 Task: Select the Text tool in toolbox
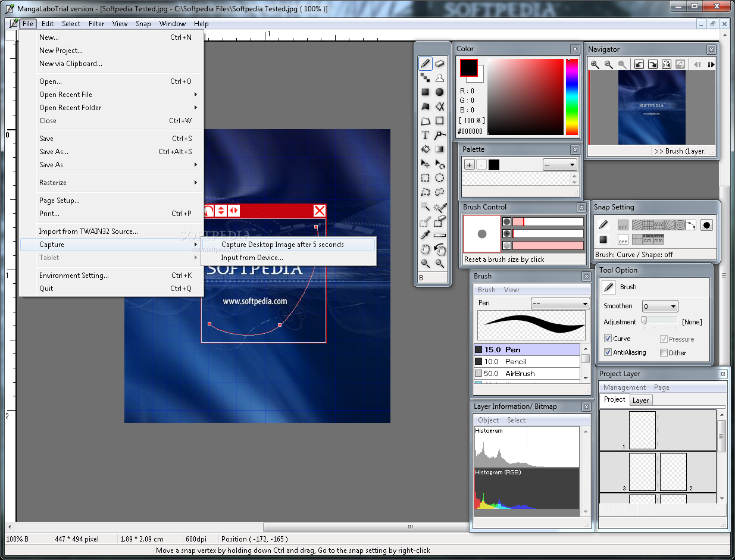click(425, 135)
